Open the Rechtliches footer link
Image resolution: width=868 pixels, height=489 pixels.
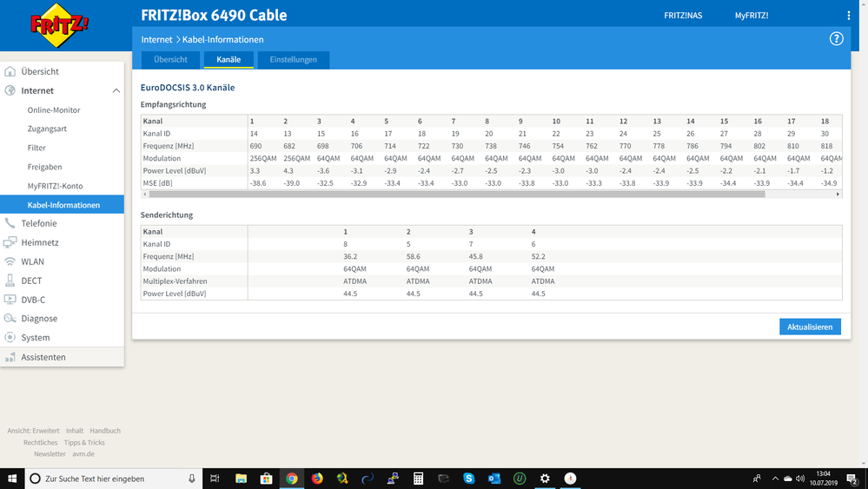41,443
